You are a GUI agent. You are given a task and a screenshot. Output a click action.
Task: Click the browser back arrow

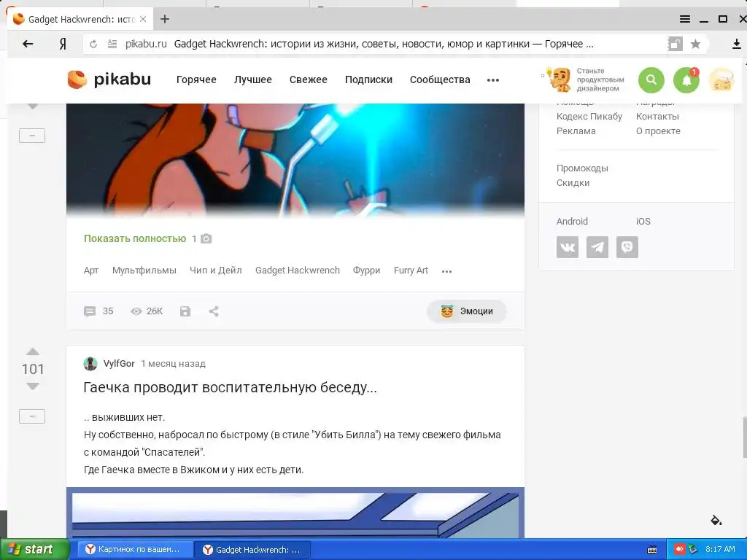coord(28,44)
